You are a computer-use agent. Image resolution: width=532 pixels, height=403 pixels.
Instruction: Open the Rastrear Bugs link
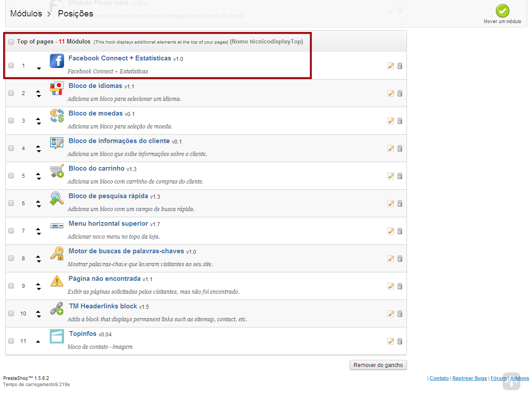click(469, 378)
